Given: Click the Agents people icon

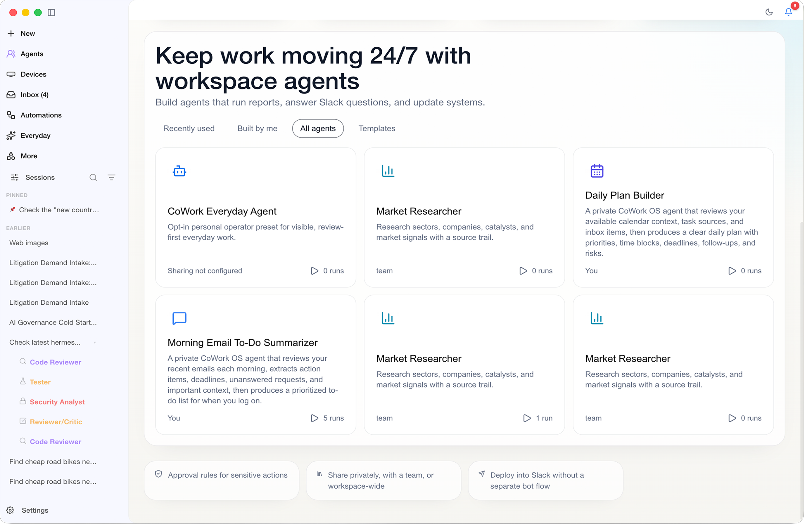Looking at the screenshot, I should (x=11, y=54).
